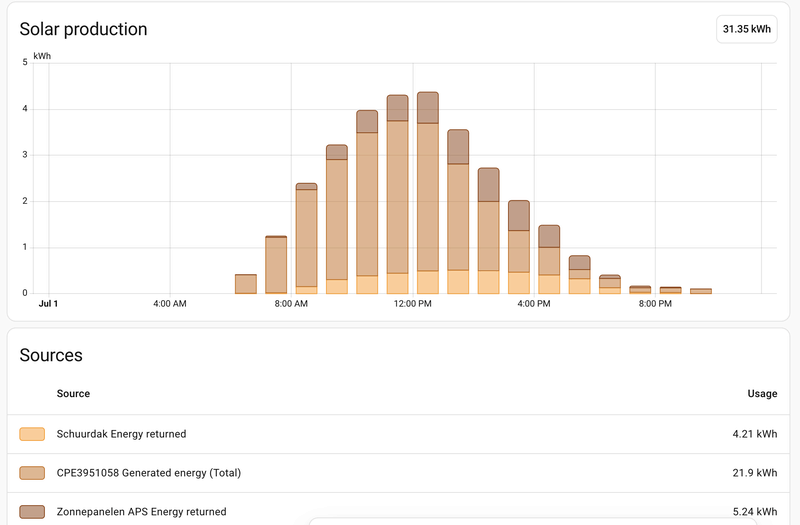Select the tallest bar after 12:00 PM
The image size is (800, 525).
(x=428, y=193)
